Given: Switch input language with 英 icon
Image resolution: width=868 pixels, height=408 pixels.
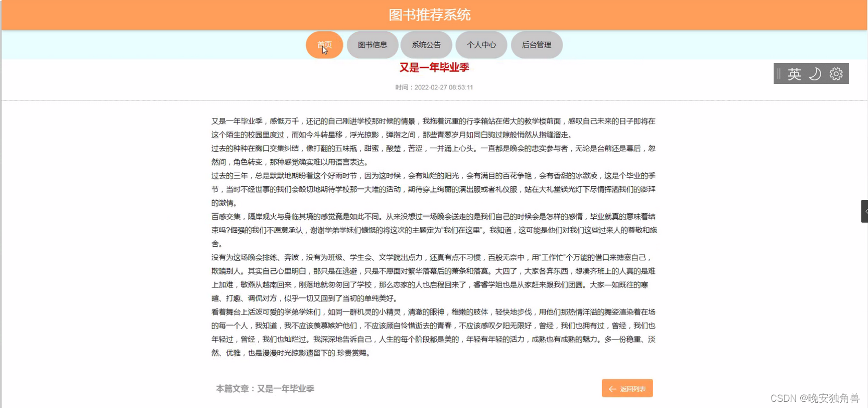Looking at the screenshot, I should point(794,74).
